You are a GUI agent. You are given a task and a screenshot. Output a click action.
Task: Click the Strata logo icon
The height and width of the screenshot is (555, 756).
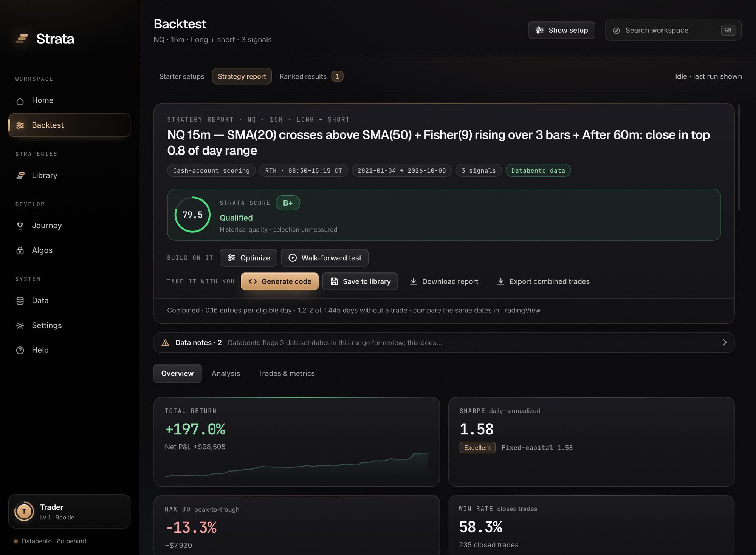tap(22, 39)
